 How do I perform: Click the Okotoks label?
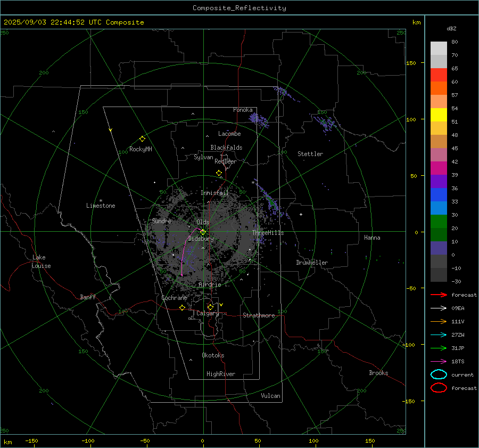pyautogui.click(x=213, y=355)
